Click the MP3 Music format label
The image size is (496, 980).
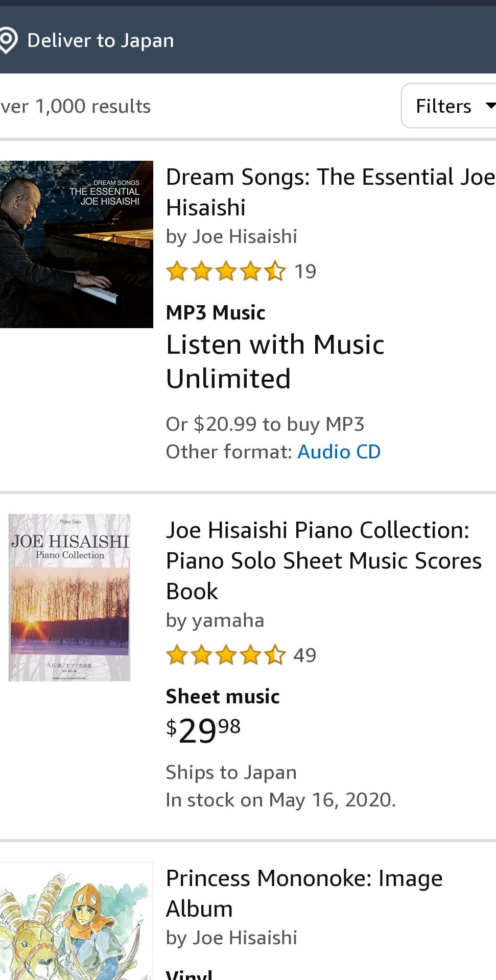pos(216,313)
